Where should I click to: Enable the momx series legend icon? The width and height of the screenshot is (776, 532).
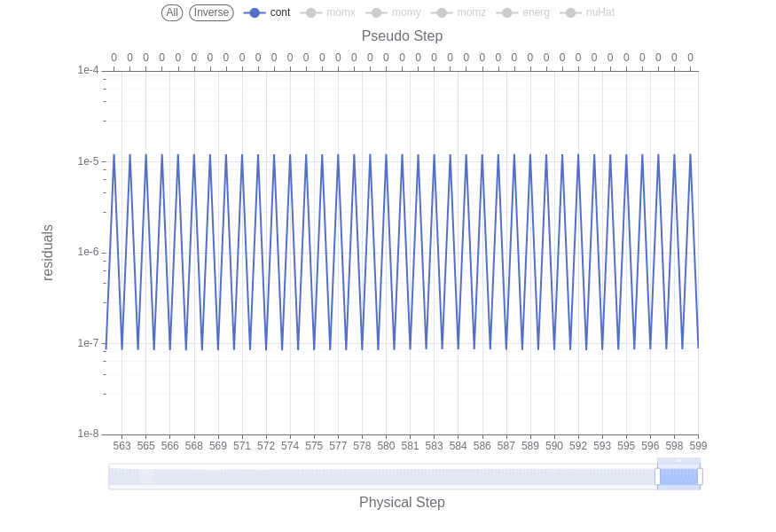[x=311, y=12]
